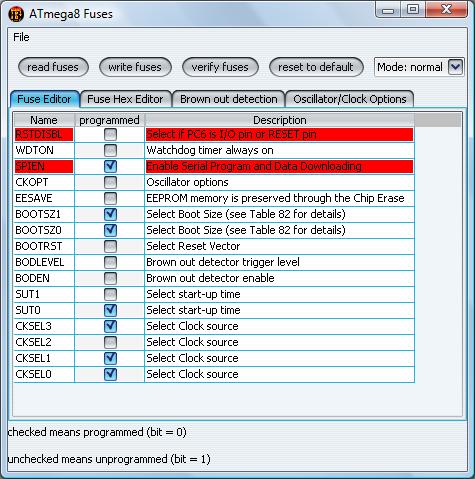The image size is (475, 479).
Task: Select the Fuse Editor tab
Action: (45, 99)
